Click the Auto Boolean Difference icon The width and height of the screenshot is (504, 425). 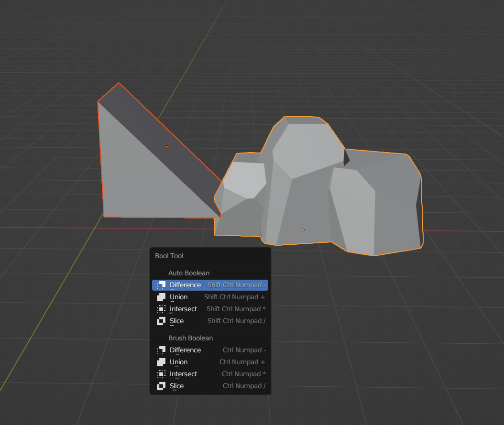click(x=161, y=285)
